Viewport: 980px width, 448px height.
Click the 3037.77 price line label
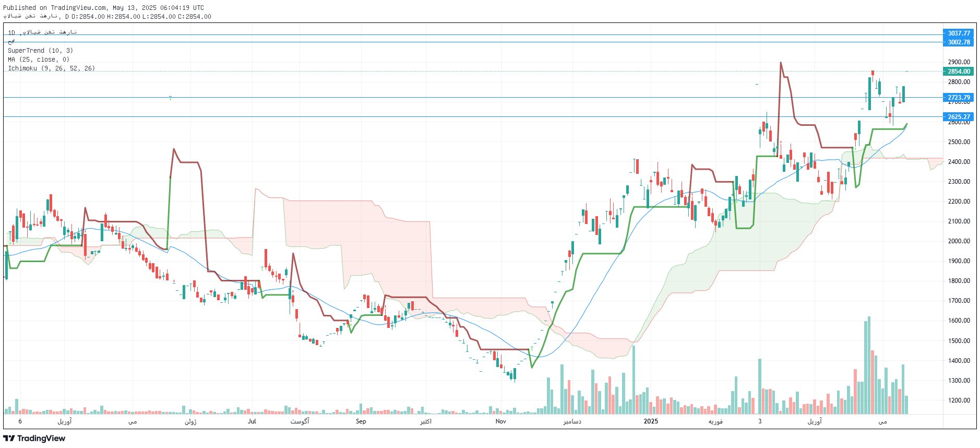pos(959,33)
